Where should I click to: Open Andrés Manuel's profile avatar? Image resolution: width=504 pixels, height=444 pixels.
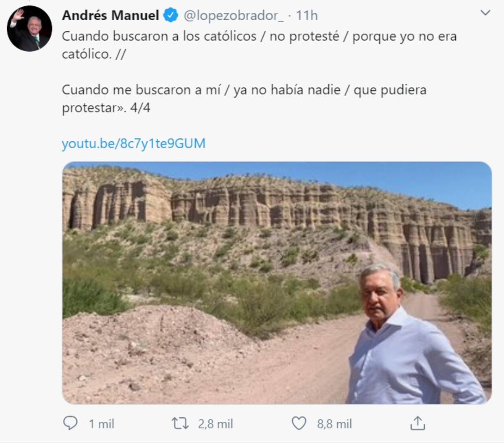[29, 29]
